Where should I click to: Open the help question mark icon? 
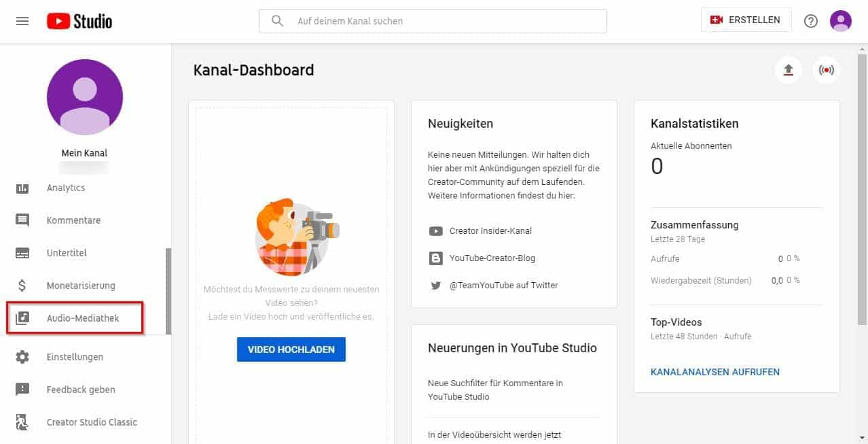tap(811, 21)
